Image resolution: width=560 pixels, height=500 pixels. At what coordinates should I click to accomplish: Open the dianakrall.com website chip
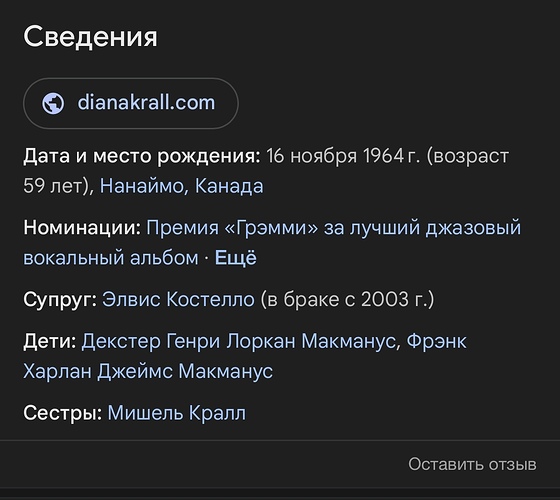click(131, 103)
